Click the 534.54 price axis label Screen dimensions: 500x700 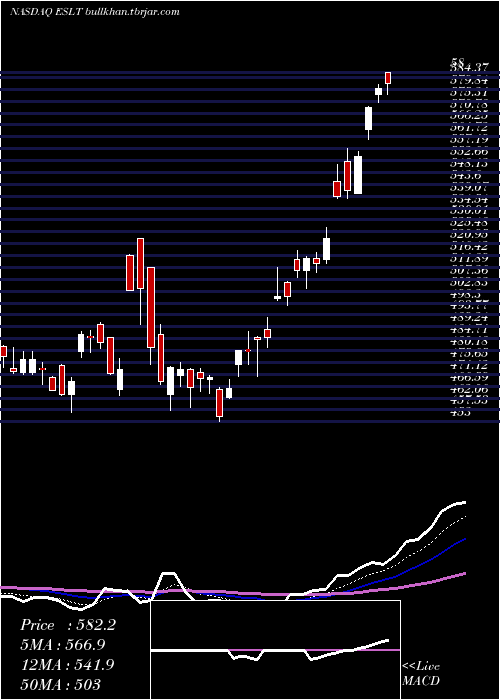(469, 200)
